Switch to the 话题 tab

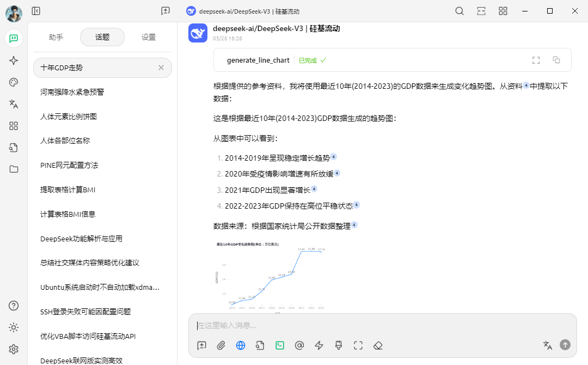pyautogui.click(x=102, y=37)
